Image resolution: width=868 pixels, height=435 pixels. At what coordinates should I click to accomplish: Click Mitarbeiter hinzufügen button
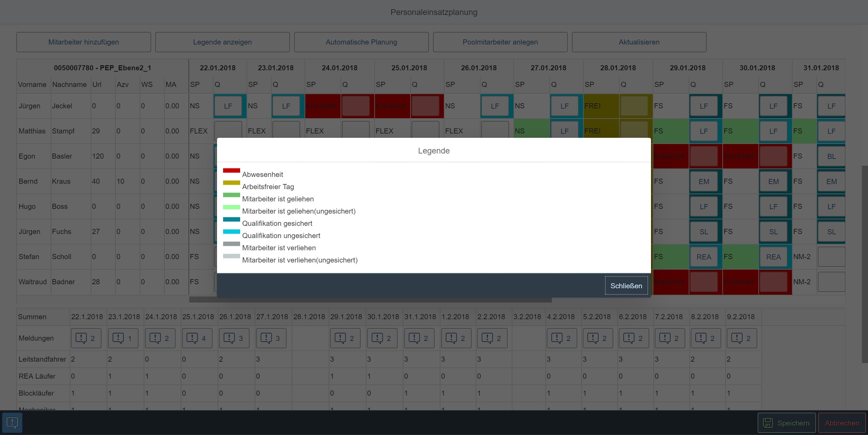pyautogui.click(x=84, y=42)
